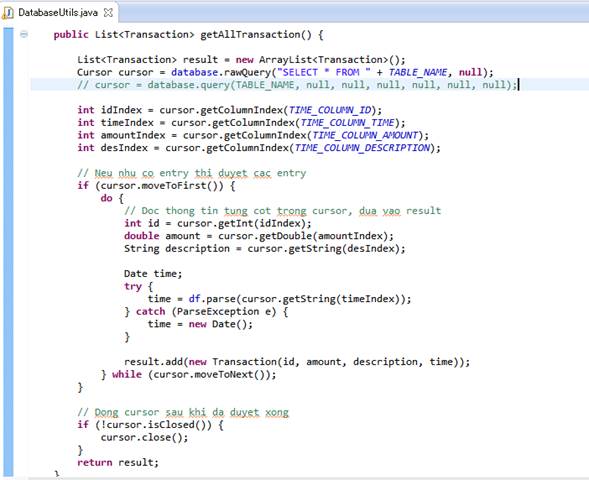Click the italic TABLE_NAME constant in rawQuery line
589x480 pixels.
418,72
